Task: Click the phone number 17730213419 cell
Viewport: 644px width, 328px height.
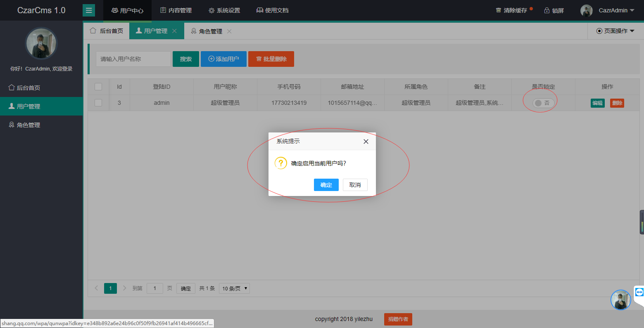Action: (289, 103)
